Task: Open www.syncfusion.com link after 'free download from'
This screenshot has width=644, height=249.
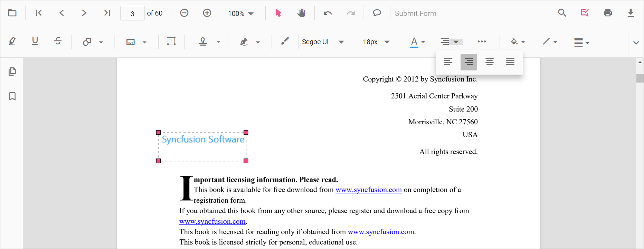Action: [369, 190]
